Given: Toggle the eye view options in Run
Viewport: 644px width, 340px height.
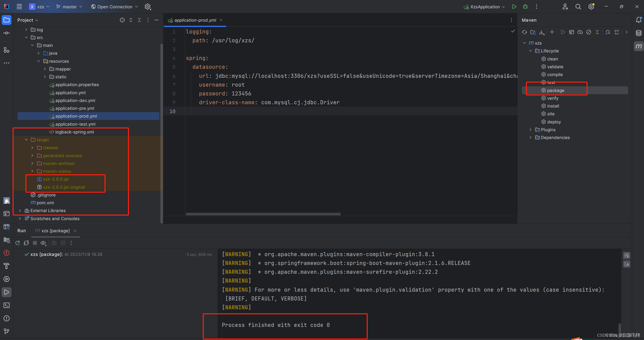Looking at the screenshot, I should pyautogui.click(x=43, y=243).
